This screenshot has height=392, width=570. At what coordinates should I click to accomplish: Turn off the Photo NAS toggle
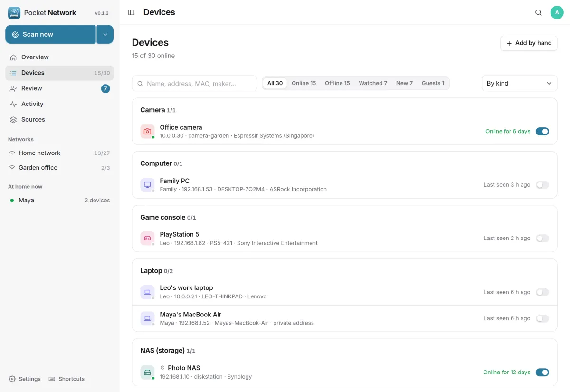tap(542, 372)
